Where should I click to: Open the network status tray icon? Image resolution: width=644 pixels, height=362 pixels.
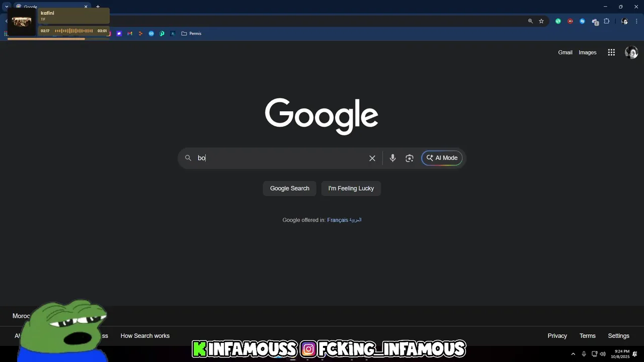(x=594, y=354)
